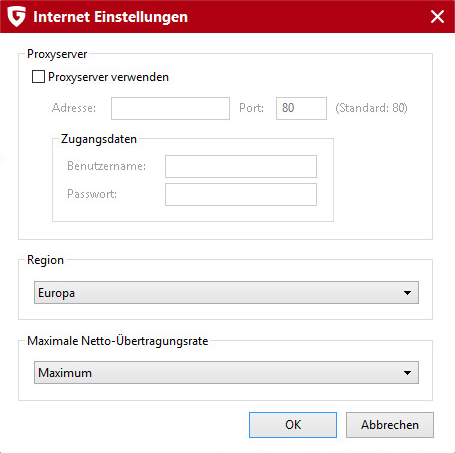Open the Region dropdown showing Europa
This screenshot has height=453, width=455.
click(x=226, y=293)
